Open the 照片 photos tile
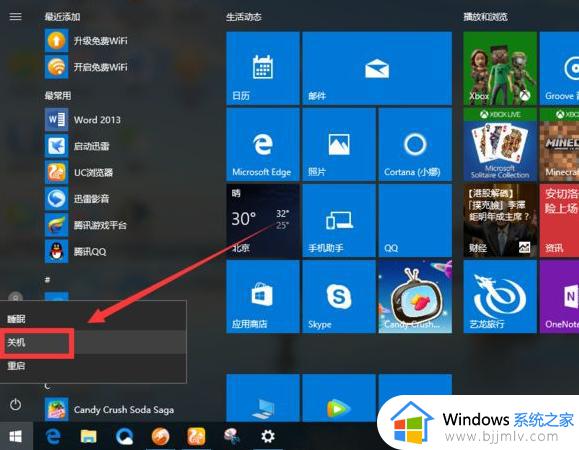 click(339, 144)
